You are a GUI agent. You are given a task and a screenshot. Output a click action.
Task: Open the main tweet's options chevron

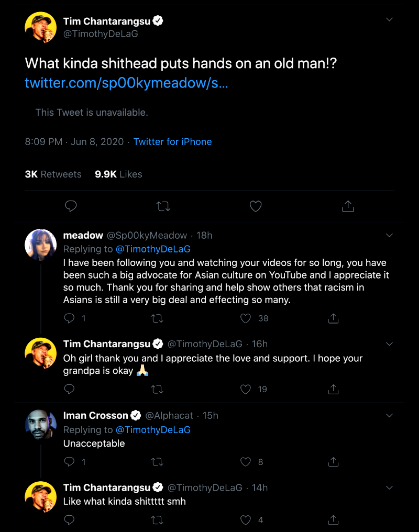[x=389, y=20]
